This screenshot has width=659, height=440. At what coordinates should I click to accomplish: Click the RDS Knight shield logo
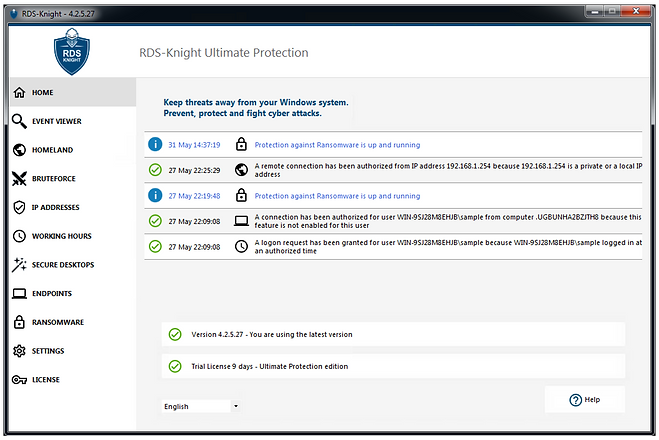click(72, 52)
